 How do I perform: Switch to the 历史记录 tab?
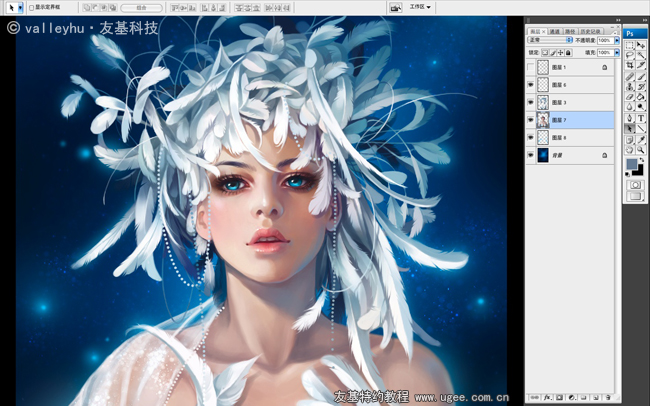[590, 32]
